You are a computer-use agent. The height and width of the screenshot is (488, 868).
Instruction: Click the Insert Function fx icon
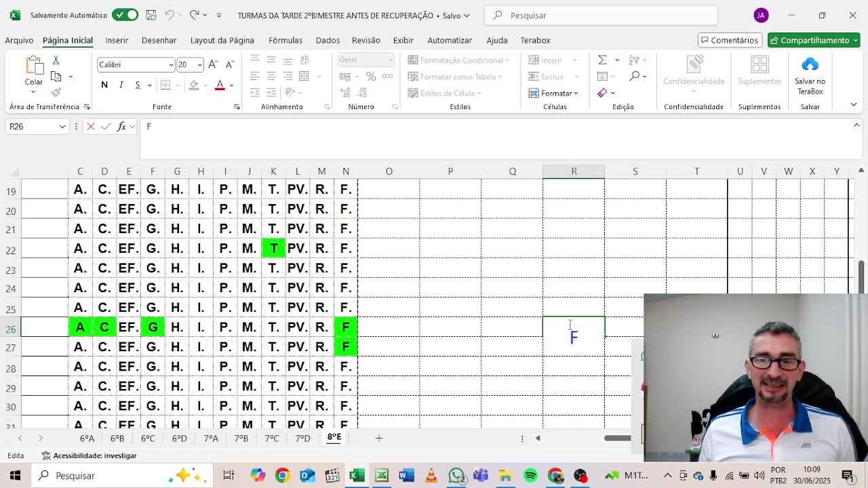(x=122, y=127)
